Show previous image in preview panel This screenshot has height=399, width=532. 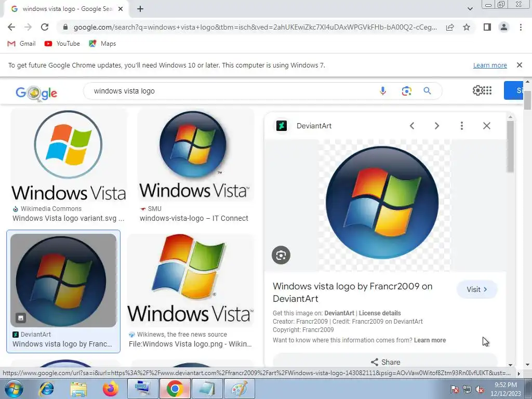[412, 126]
